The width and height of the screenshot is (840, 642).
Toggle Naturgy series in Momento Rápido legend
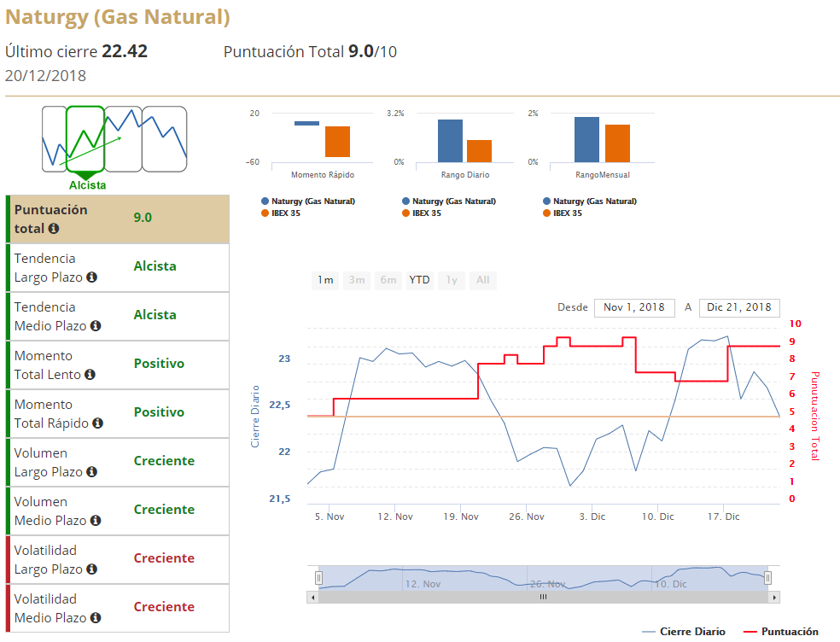[x=308, y=201]
